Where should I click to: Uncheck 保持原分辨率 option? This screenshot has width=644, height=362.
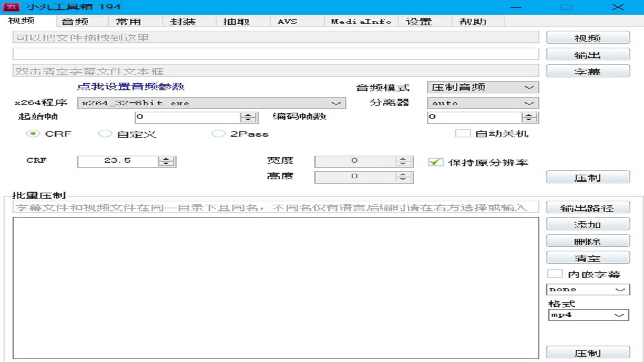(x=435, y=161)
